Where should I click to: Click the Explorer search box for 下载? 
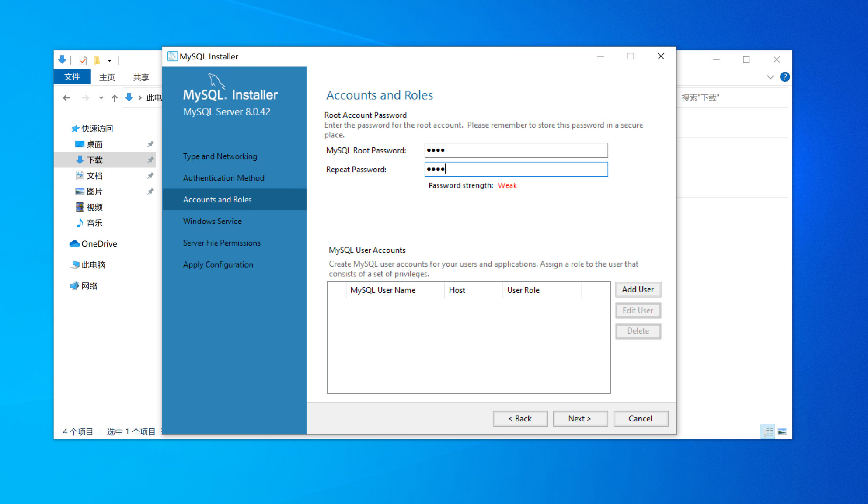[732, 98]
